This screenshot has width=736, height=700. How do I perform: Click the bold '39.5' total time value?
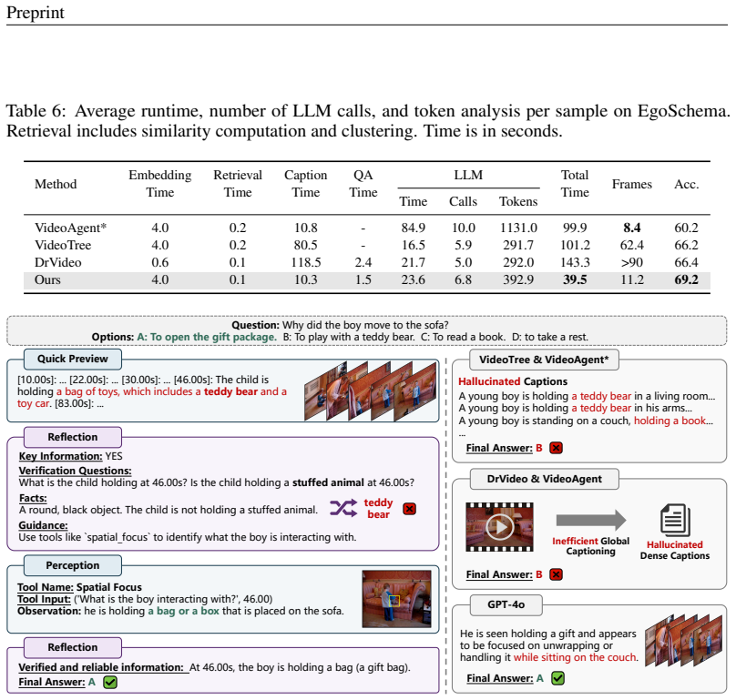coord(575,279)
